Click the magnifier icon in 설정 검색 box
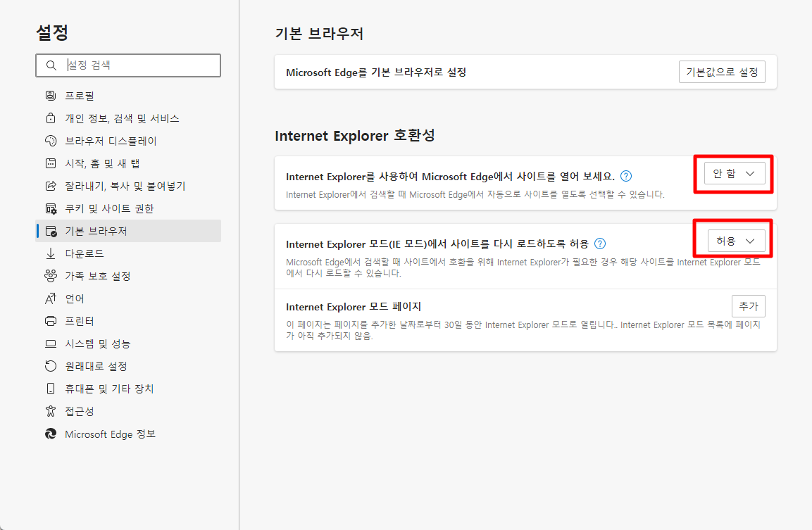 tap(51, 65)
